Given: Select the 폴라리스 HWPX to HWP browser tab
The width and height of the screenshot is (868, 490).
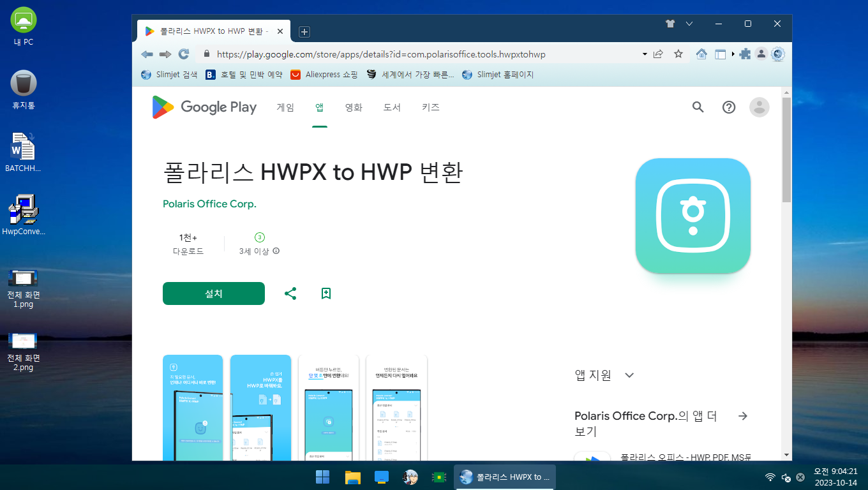Looking at the screenshot, I should [x=214, y=31].
